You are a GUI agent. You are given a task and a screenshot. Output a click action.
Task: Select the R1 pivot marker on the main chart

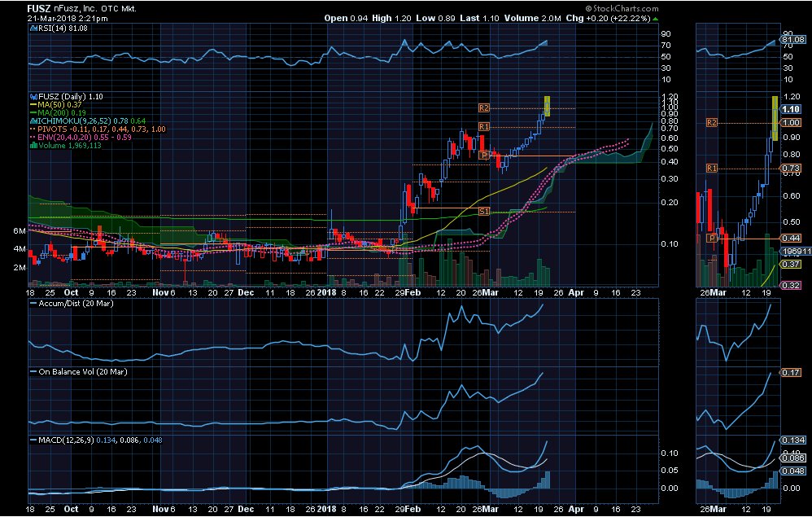click(483, 127)
